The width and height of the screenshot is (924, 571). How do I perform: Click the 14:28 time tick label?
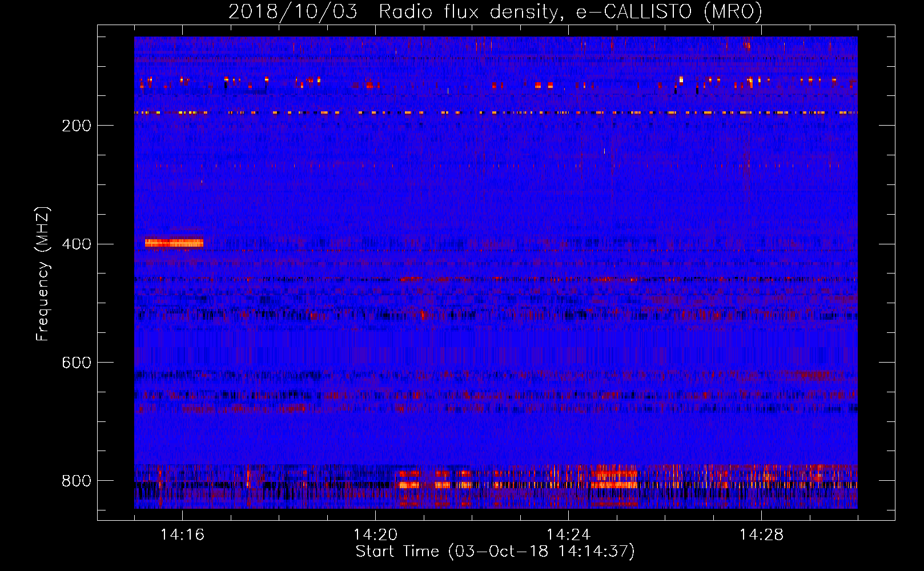click(761, 535)
